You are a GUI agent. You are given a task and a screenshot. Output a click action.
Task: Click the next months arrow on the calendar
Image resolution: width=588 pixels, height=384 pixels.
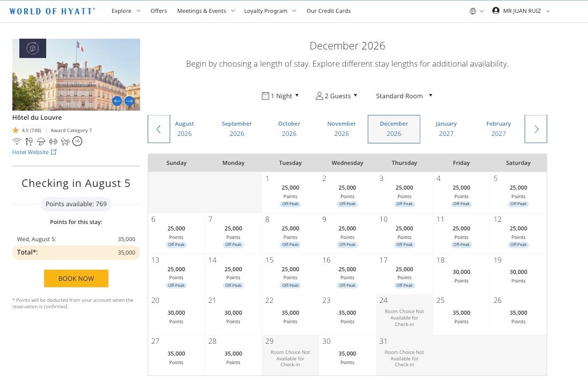(x=535, y=129)
